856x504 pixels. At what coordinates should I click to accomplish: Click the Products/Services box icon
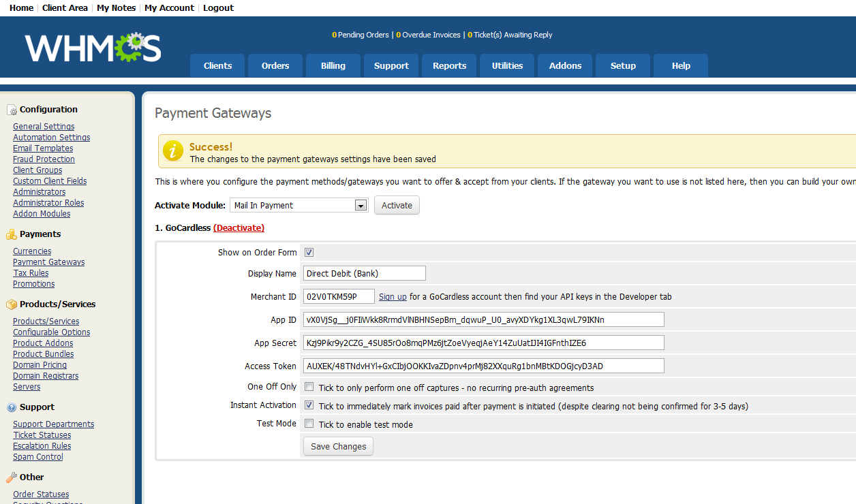point(12,304)
